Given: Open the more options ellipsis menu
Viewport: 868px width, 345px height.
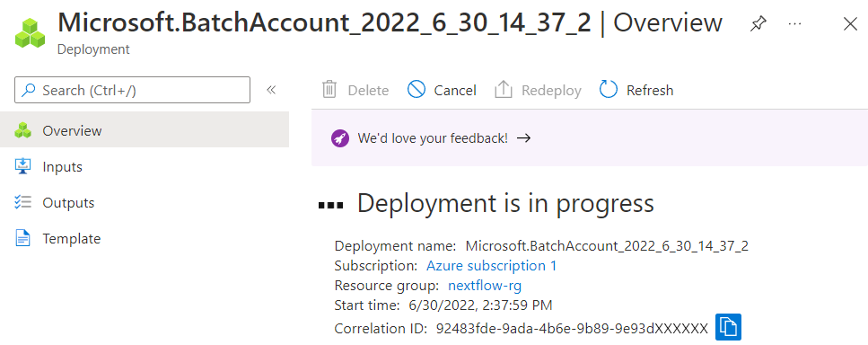Looking at the screenshot, I should (794, 24).
